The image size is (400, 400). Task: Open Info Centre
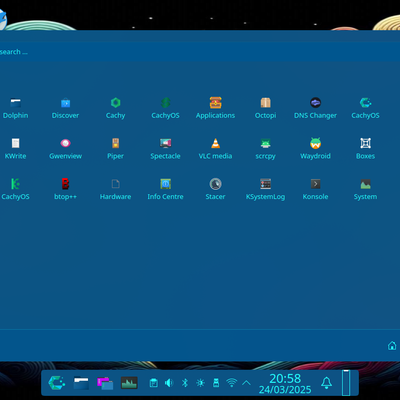click(165, 189)
